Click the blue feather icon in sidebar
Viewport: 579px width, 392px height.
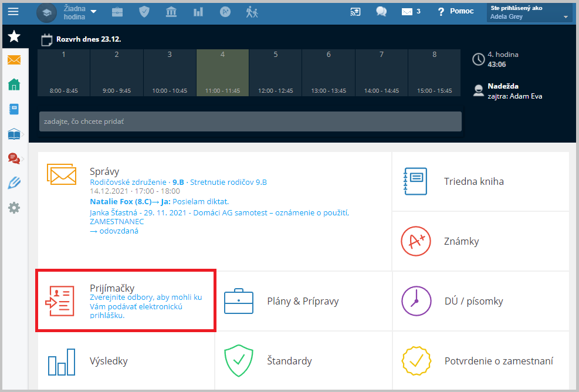14,183
